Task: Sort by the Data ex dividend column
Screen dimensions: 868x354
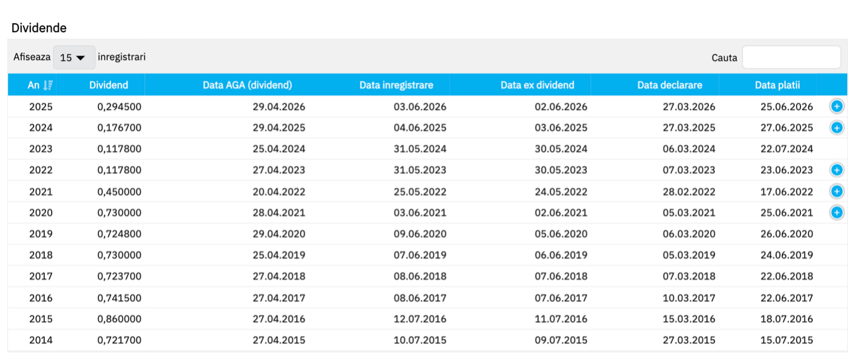Action: [x=537, y=85]
